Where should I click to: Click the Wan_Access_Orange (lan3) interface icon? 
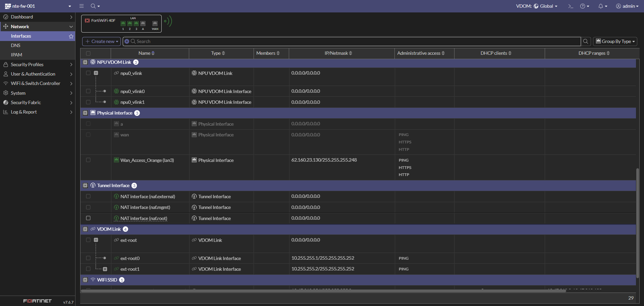tap(116, 160)
